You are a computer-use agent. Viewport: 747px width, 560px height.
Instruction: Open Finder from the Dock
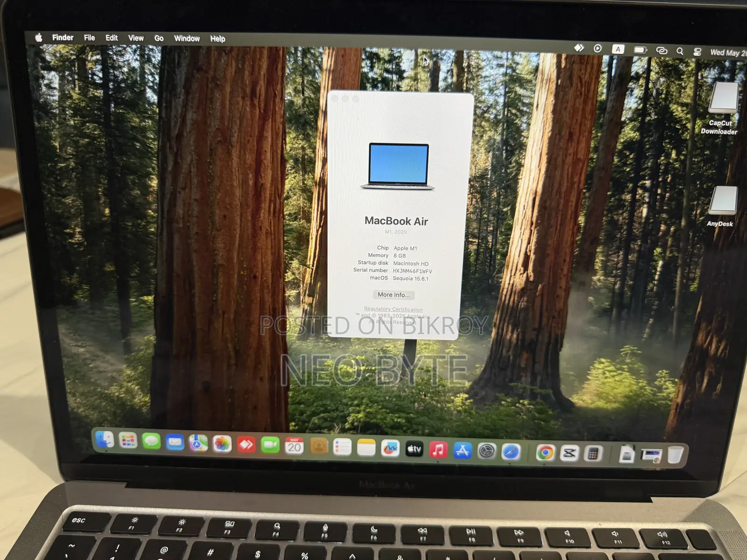[x=105, y=439]
